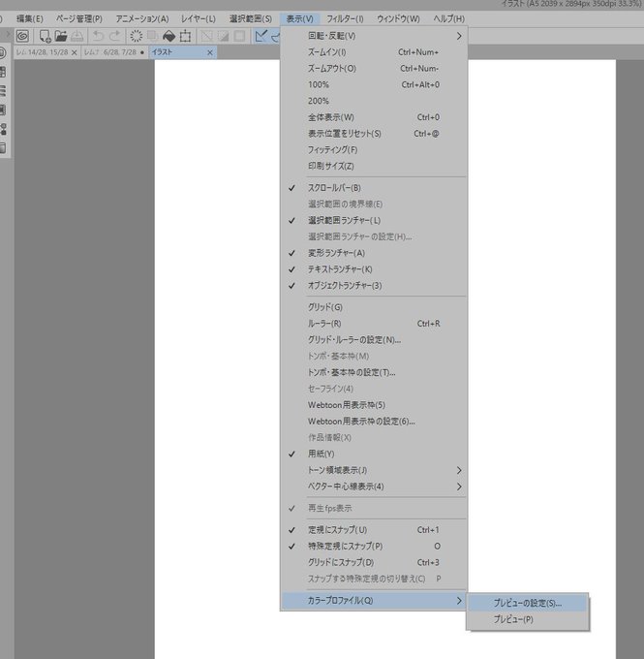The image size is (644, 659).
Task: Open the ヘルプ(H) menu
Action: [449, 19]
